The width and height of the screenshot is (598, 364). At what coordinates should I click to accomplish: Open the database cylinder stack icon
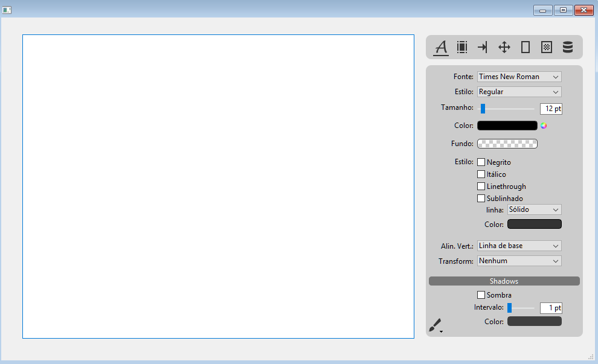coord(568,47)
